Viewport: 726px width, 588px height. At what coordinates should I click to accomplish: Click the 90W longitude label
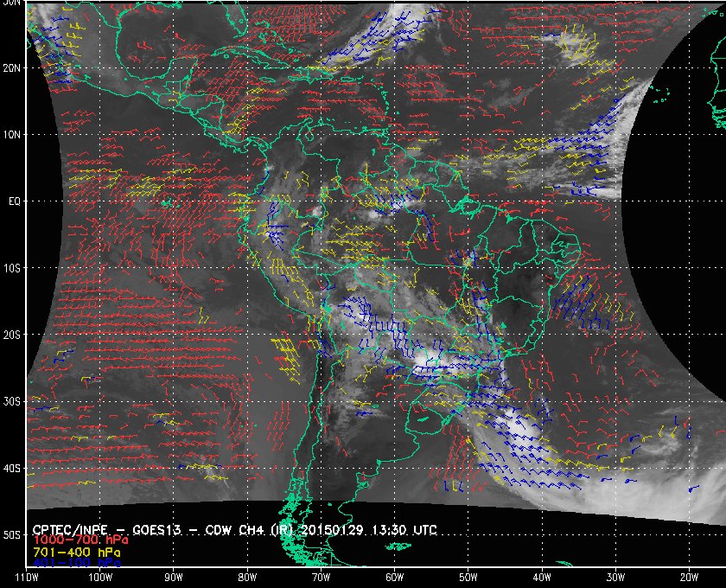[174, 577]
